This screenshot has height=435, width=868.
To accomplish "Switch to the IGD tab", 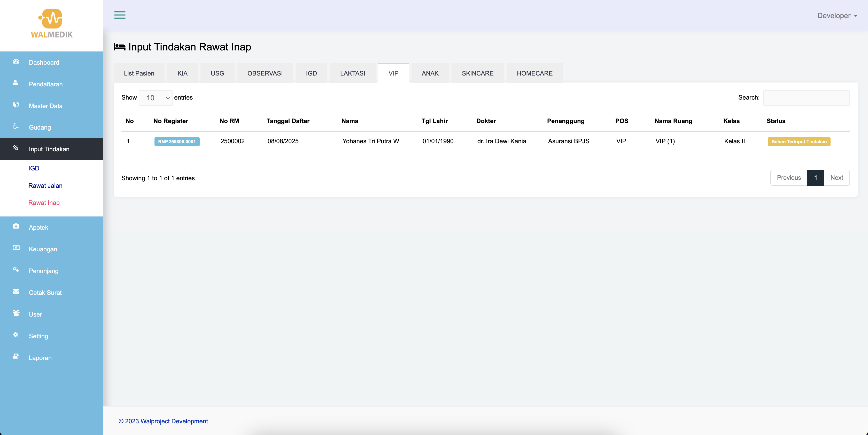I will coord(311,73).
